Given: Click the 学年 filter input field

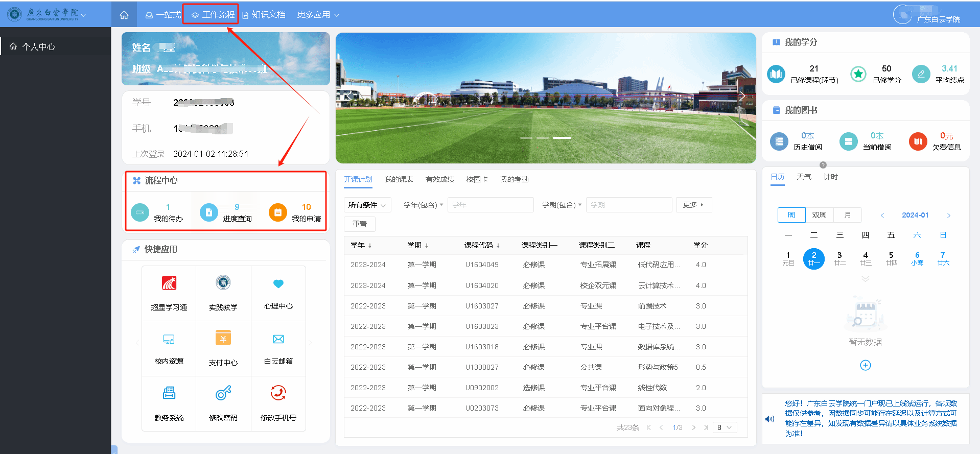Looking at the screenshot, I should tap(490, 205).
